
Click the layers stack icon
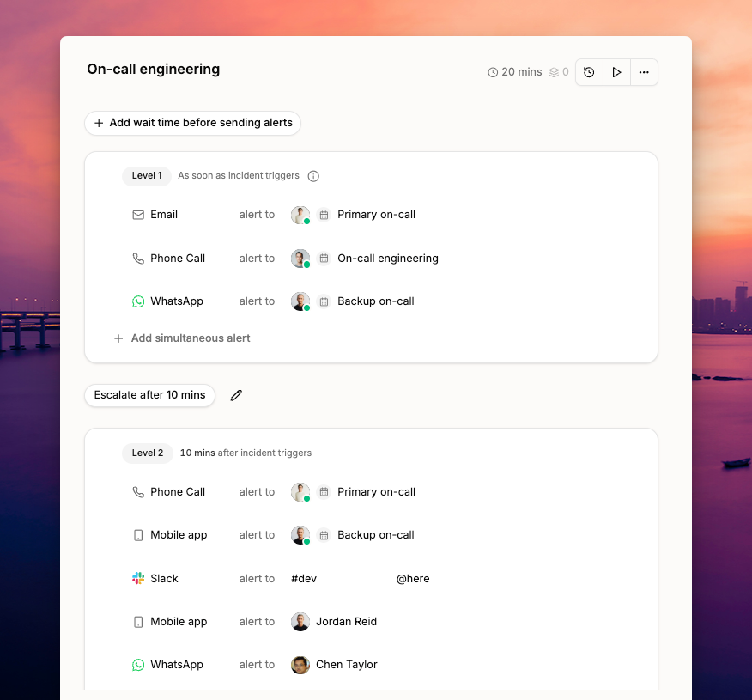pos(554,72)
